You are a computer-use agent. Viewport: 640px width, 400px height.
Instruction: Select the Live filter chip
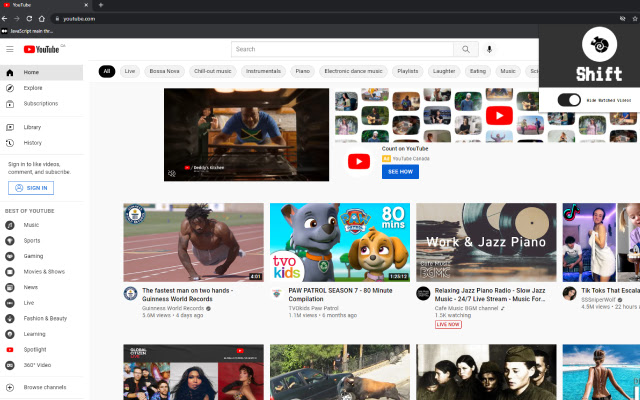point(130,71)
